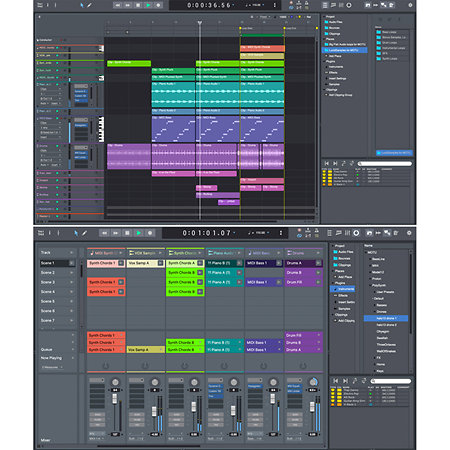Click the green Play button beside the 0:01:01.07 counter
450x450 pixels.
pos(139,233)
